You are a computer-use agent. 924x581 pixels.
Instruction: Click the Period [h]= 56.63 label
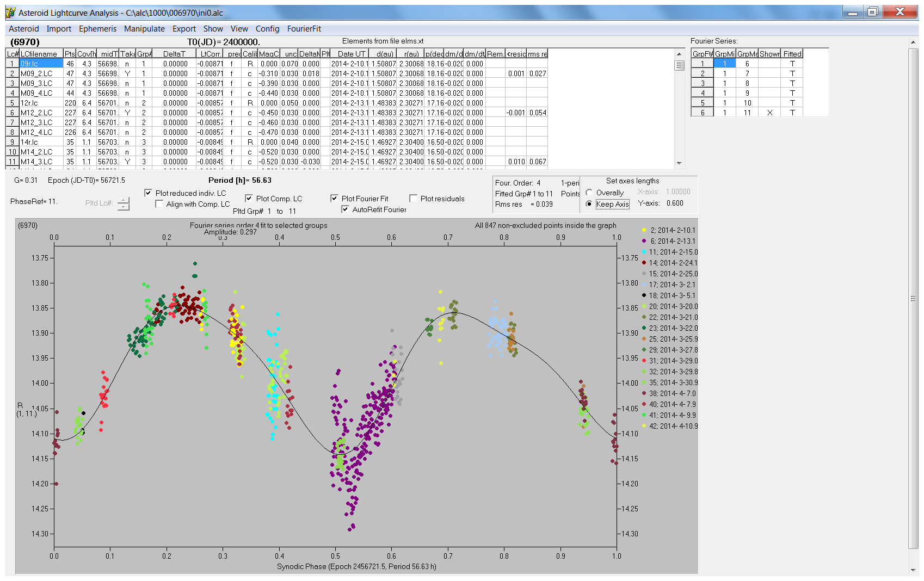pyautogui.click(x=239, y=180)
